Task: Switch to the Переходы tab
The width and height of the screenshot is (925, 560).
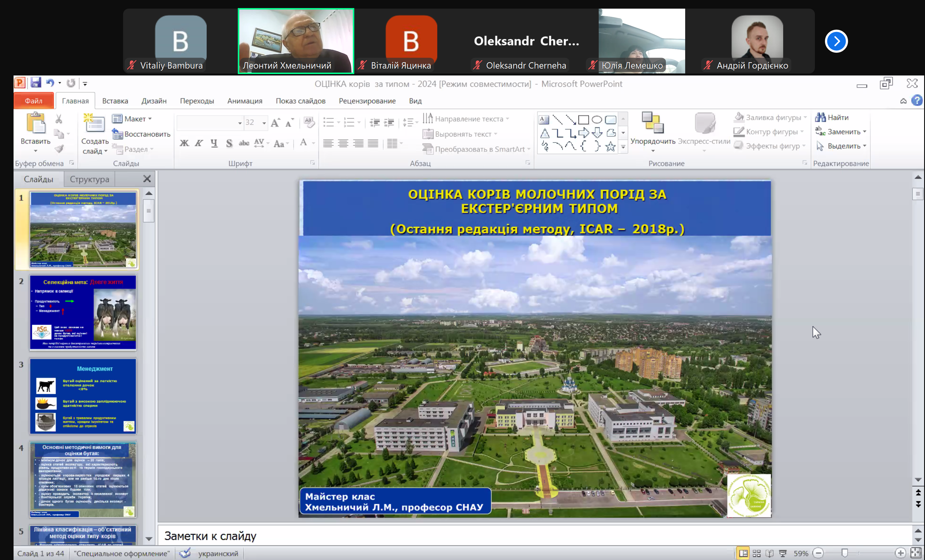Action: pos(197,101)
